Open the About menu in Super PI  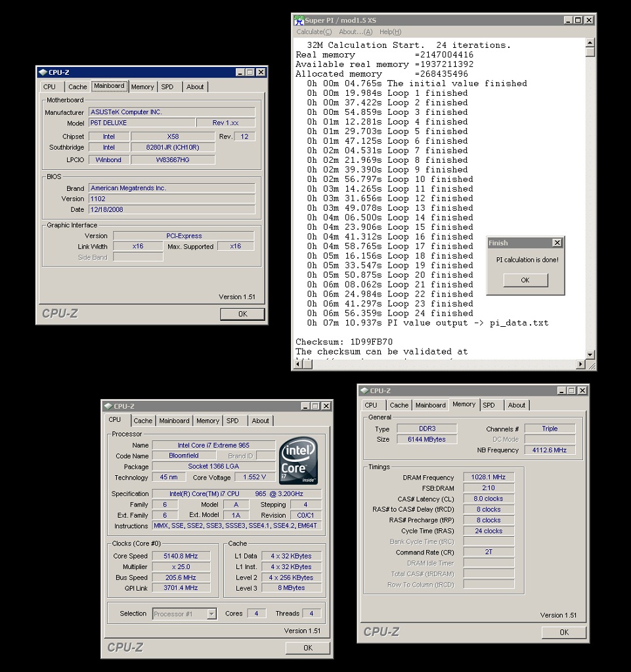pyautogui.click(x=355, y=31)
